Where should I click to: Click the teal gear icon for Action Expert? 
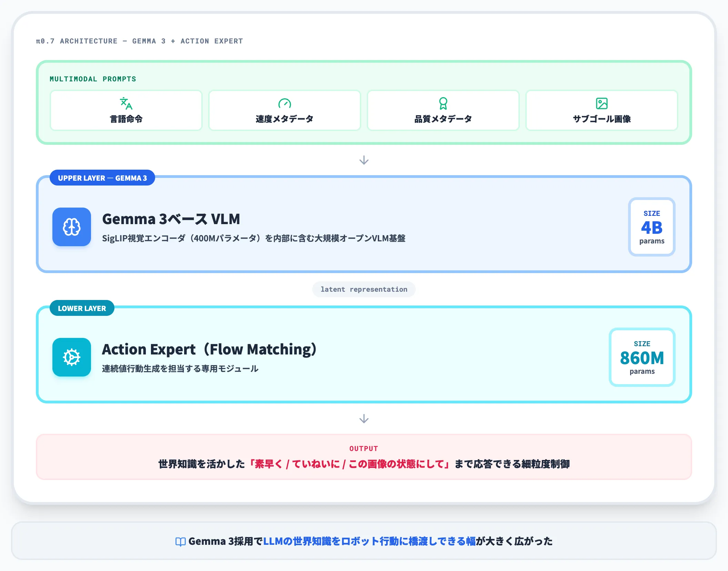tap(72, 357)
